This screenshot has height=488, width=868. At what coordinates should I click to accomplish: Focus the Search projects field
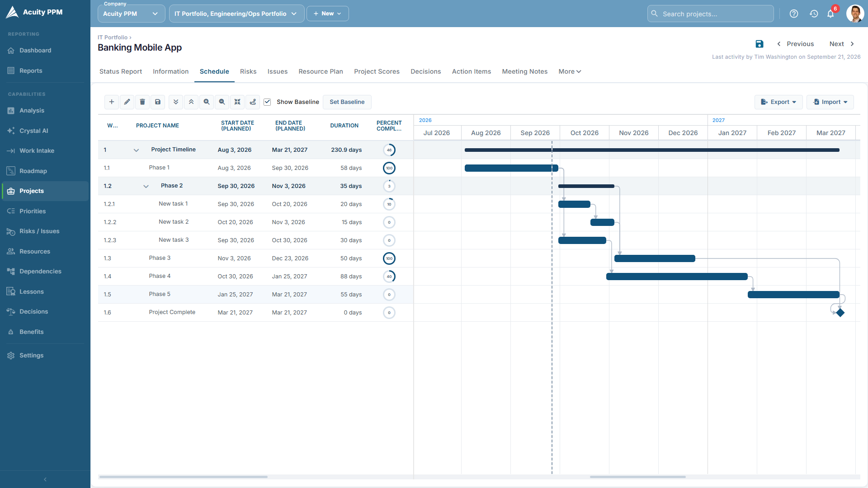(711, 14)
